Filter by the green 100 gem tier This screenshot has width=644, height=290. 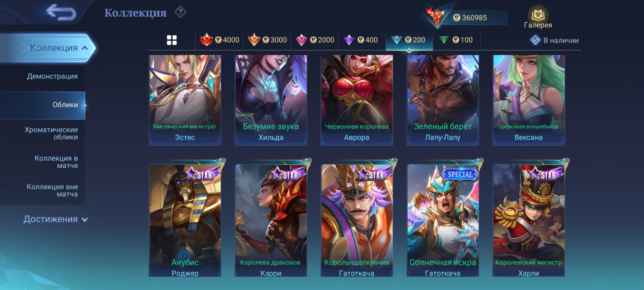(x=456, y=40)
